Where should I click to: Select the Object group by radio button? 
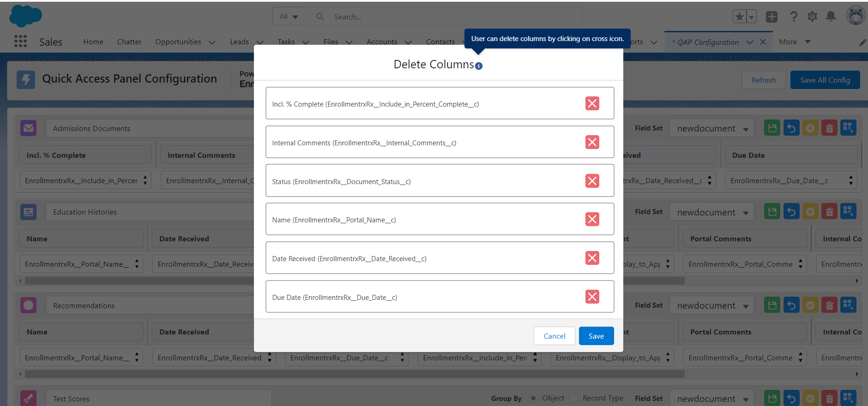tap(533, 398)
